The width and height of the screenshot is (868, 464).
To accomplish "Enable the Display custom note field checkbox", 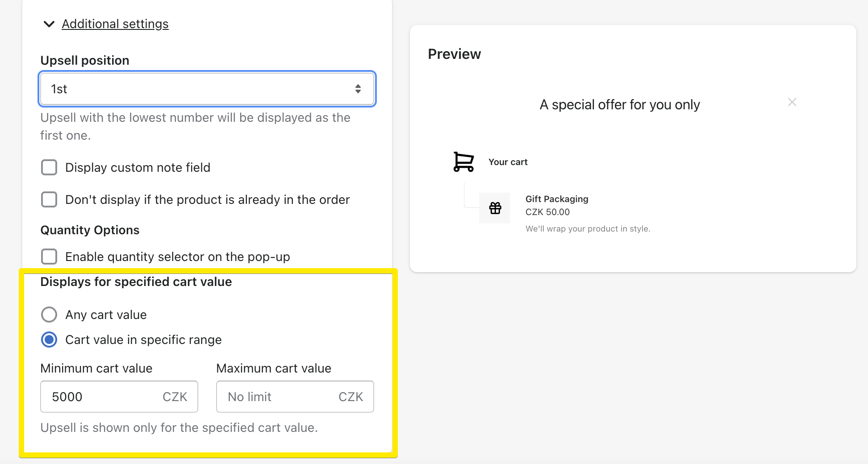I will [49, 167].
